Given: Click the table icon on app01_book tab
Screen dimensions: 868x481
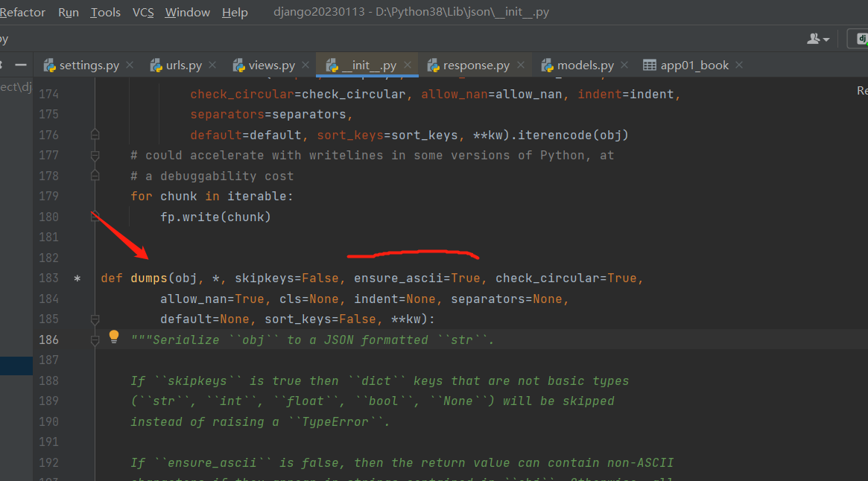Looking at the screenshot, I should click(x=650, y=65).
